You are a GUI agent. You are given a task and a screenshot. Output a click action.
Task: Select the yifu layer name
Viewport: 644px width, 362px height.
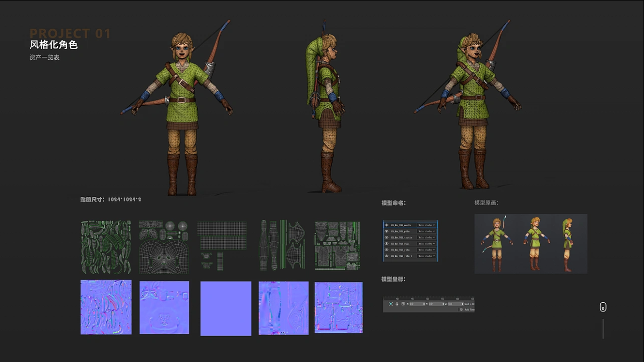400,250
